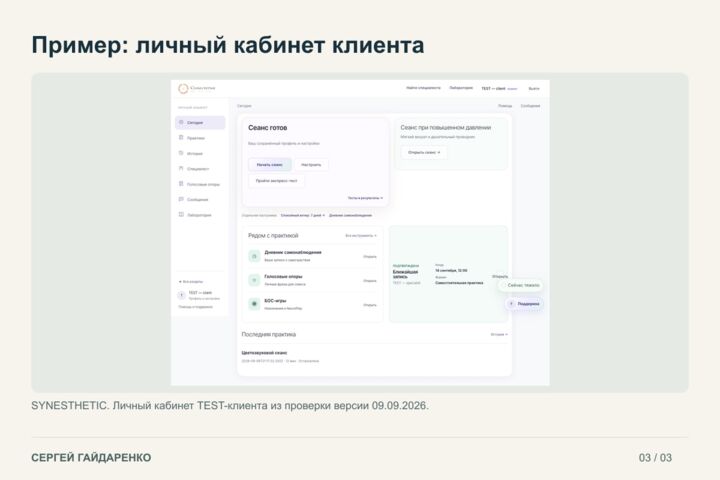Click the Специалист sidebar icon

point(181,169)
